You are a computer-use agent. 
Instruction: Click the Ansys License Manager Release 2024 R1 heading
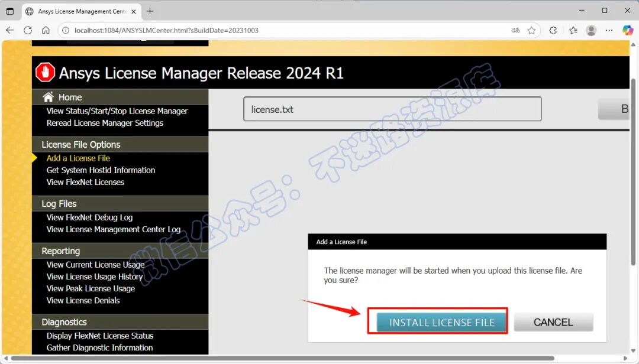(x=201, y=73)
